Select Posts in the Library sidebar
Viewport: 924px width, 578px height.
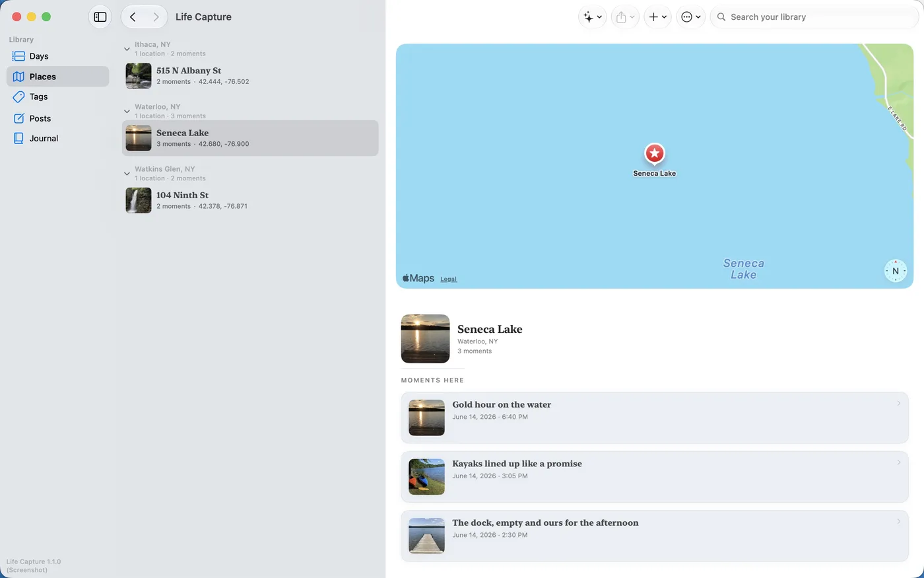57,118
